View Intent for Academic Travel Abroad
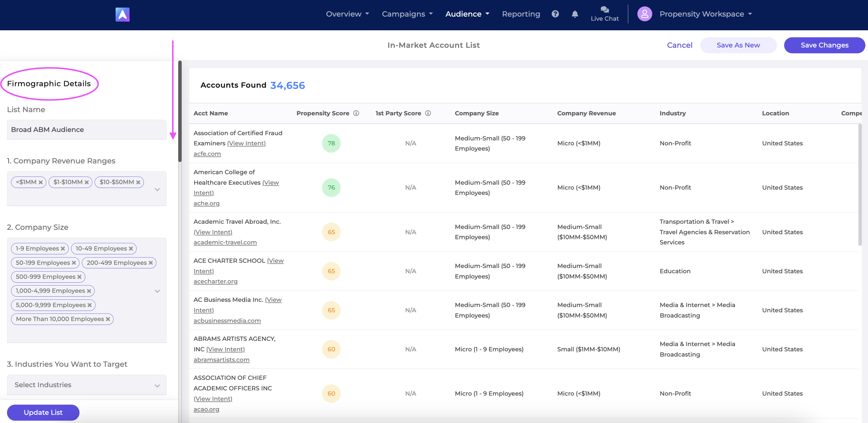Screen dimensions: 868x423 click(x=213, y=232)
